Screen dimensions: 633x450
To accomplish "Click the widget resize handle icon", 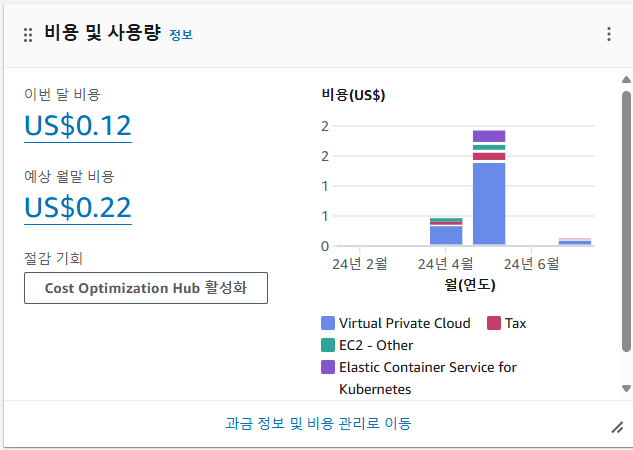I will click(x=617, y=427).
